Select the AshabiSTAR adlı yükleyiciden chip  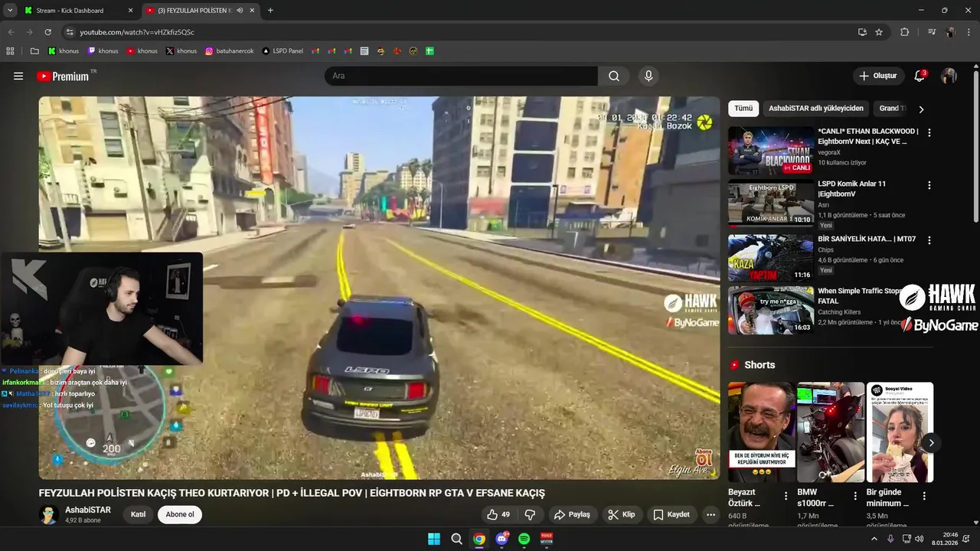816,109
